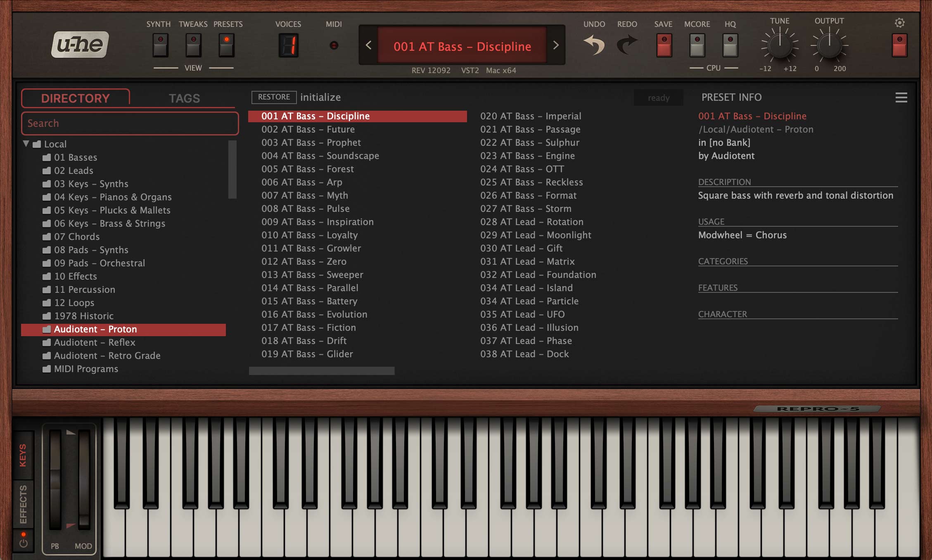Switch on the SYNTH view button
Image resolution: width=932 pixels, height=560 pixels.
tap(161, 45)
